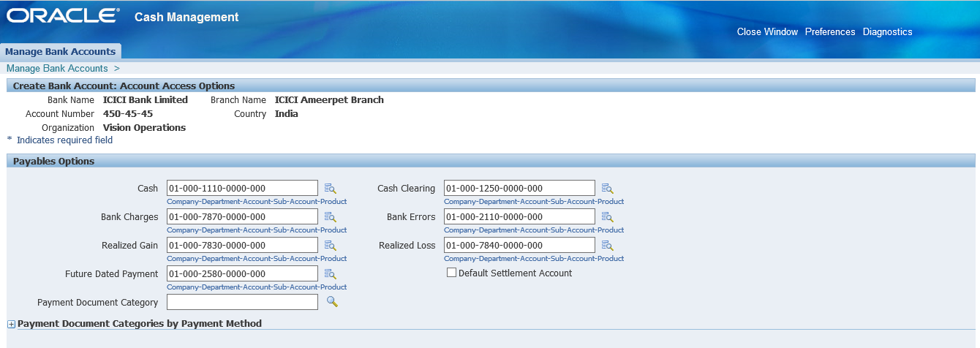
Task: Open the Preferences link
Action: pos(830,32)
